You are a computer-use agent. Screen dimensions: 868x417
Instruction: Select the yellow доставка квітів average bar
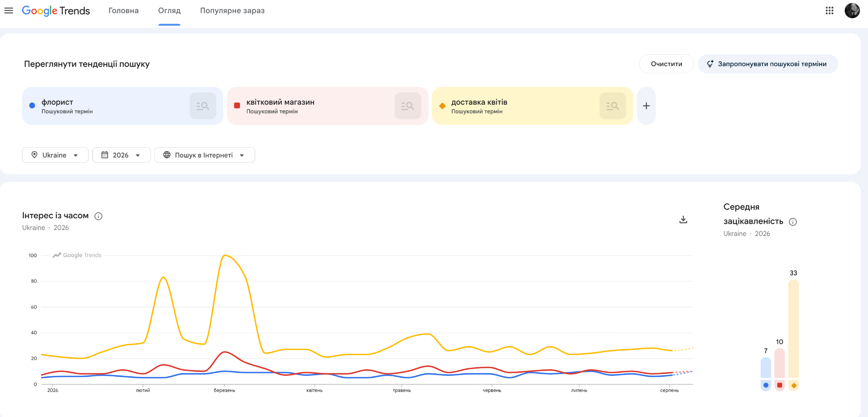click(x=793, y=329)
